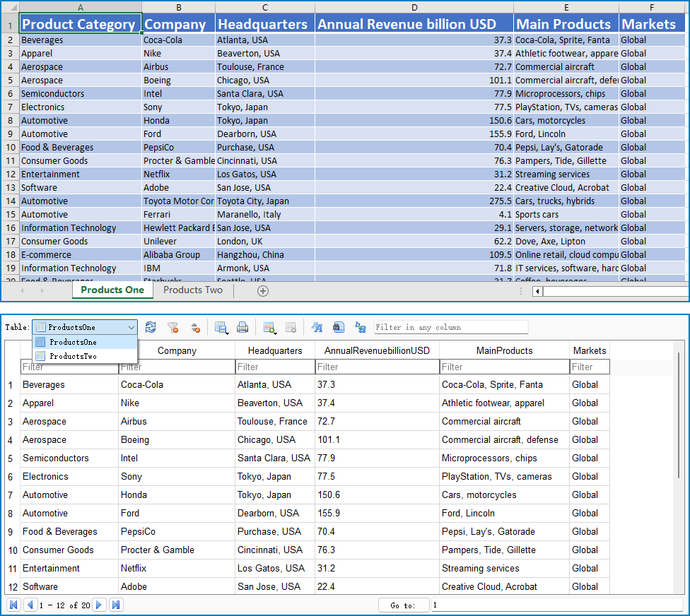Open the find in table binoculars icon

[x=338, y=326]
